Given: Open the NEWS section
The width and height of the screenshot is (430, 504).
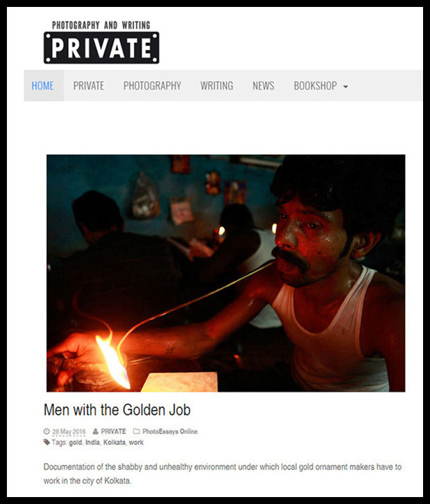Looking at the screenshot, I should [x=264, y=85].
